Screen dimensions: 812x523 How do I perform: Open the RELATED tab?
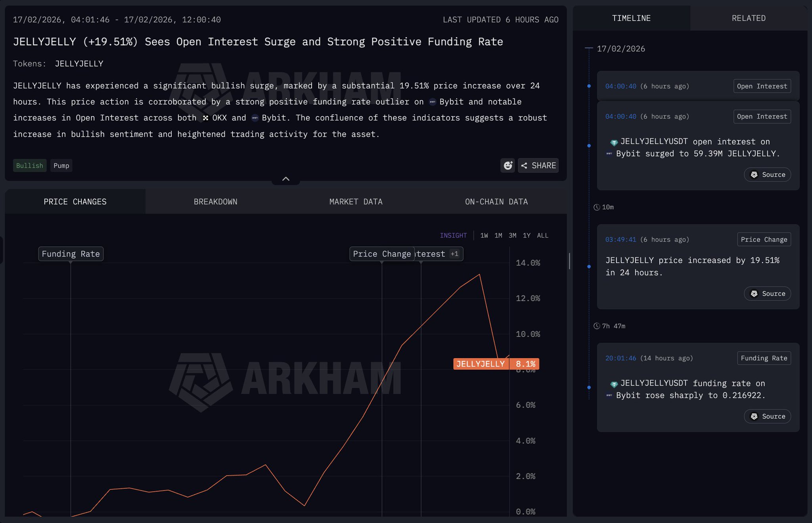(748, 18)
